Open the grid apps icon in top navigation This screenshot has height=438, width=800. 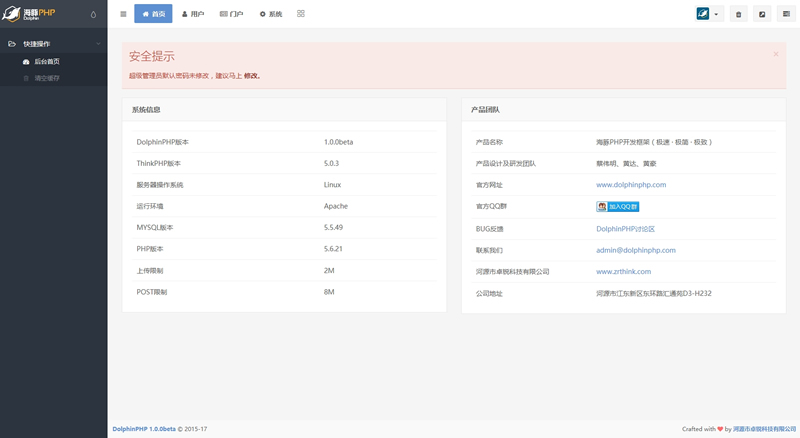tap(301, 14)
